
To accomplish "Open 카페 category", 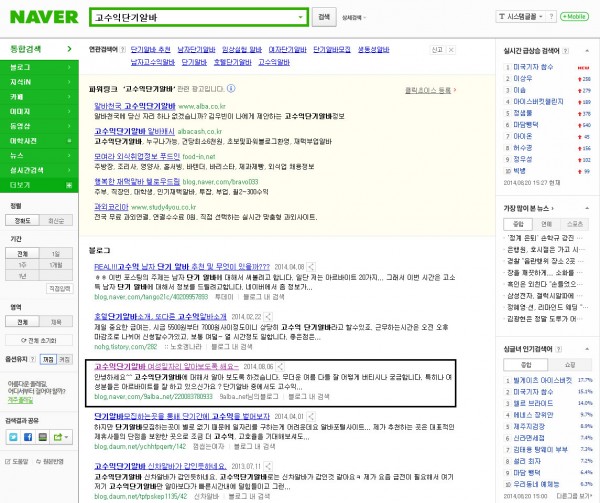I will 39,97.
